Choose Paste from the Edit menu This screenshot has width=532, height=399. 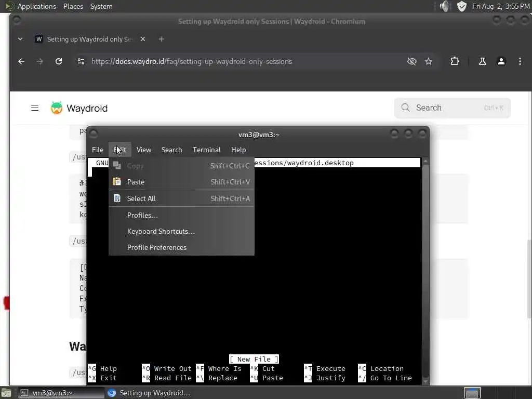tap(181, 182)
